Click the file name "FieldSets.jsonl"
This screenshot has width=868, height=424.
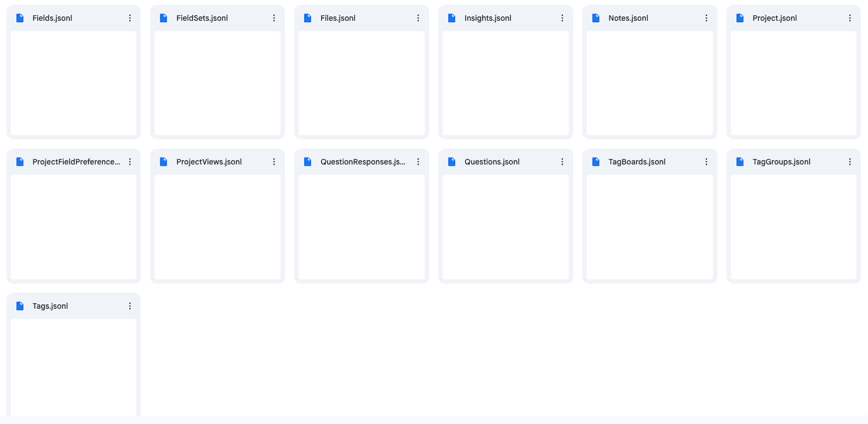[202, 18]
